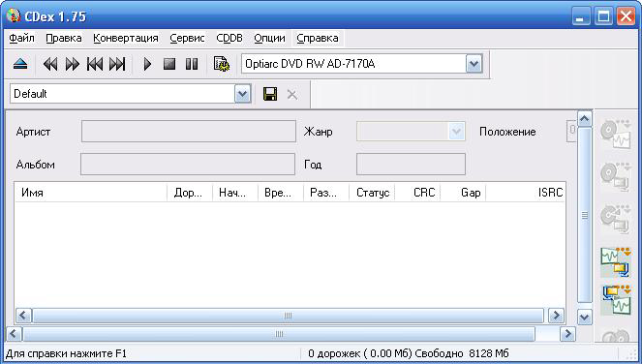This screenshot has width=642, height=364.
Task: Click the track list horizontal scrollbar thumb
Action: pyautogui.click(x=288, y=316)
